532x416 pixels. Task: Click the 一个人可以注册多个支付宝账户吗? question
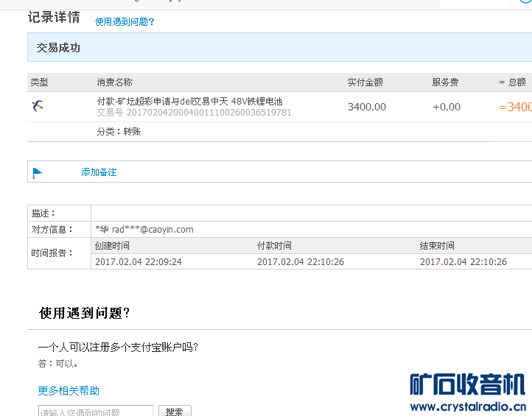118,348
